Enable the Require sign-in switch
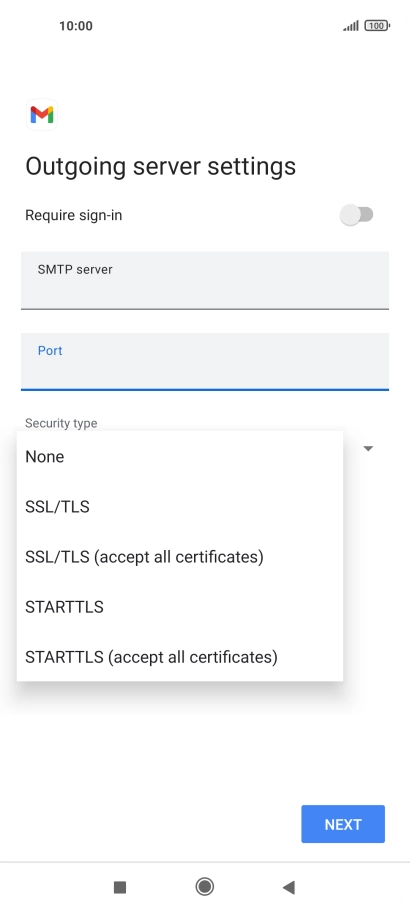This screenshot has height=911, width=410. click(x=357, y=215)
